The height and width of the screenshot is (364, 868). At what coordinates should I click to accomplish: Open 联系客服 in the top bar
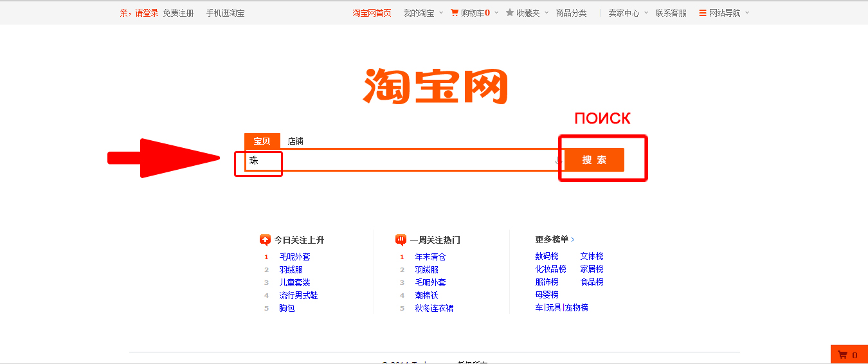tap(671, 13)
